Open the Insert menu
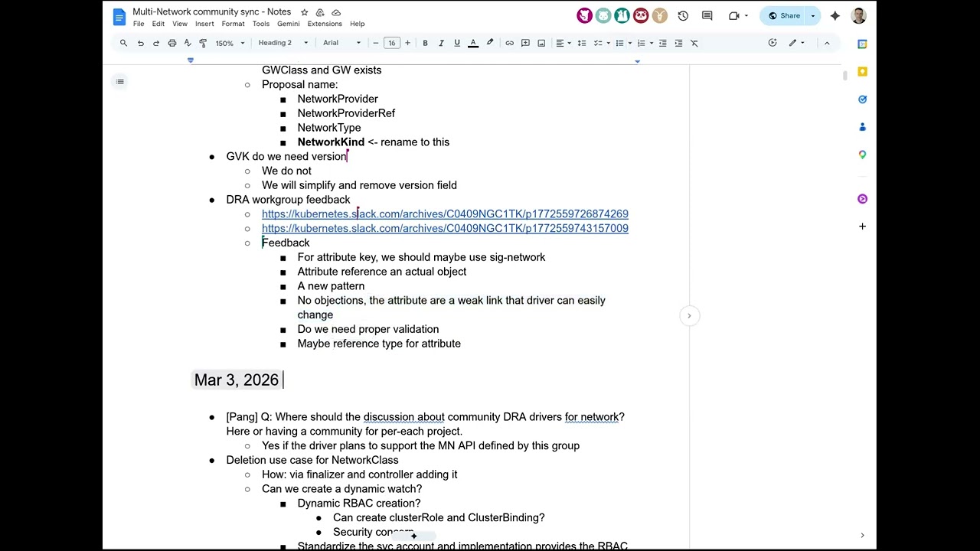 pos(204,24)
